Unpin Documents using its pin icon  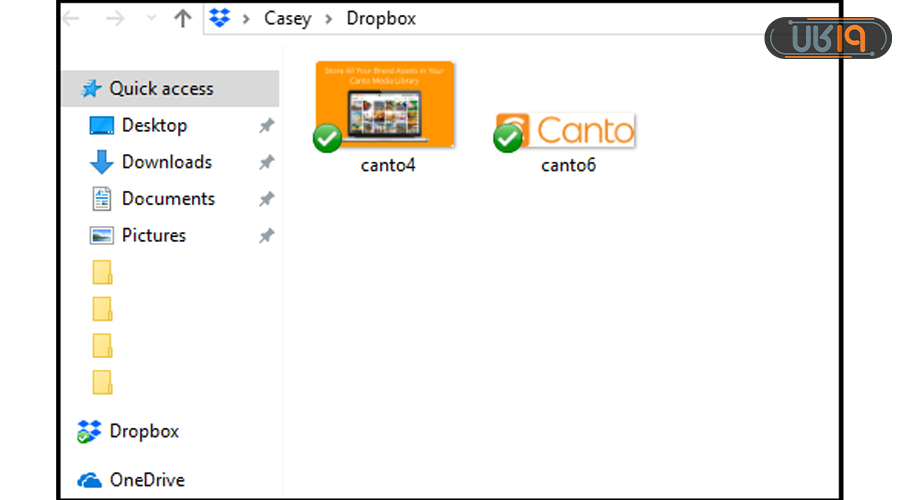tap(266, 199)
